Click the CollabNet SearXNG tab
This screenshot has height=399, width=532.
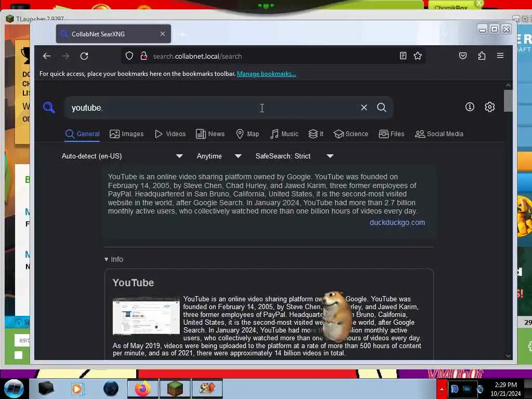click(x=113, y=34)
